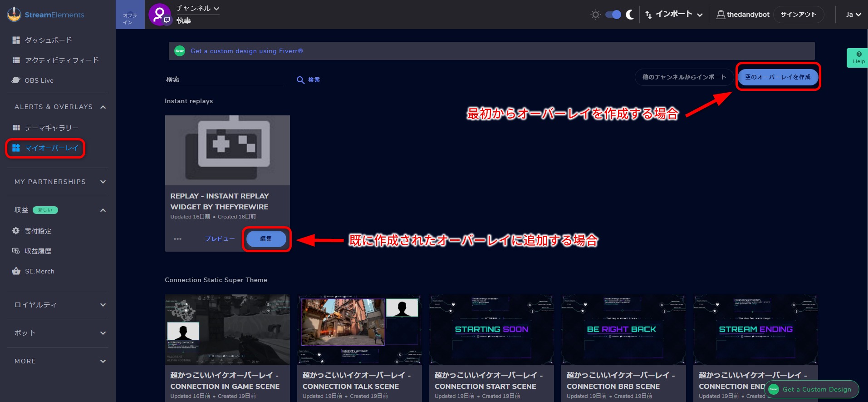868x402 pixels.
Task: Click the user profile icon beside thedandybot
Action: (721, 15)
